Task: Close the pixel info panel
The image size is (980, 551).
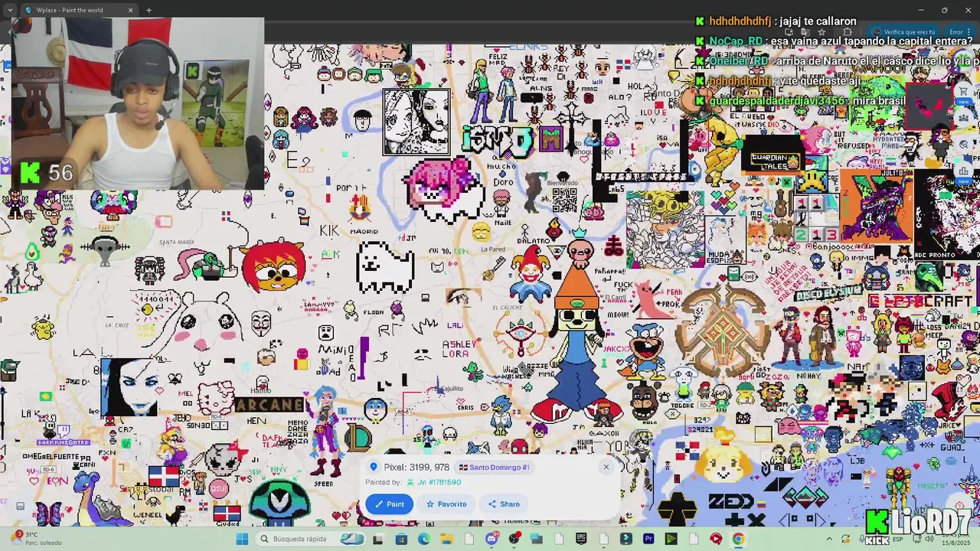Action: 606,467
